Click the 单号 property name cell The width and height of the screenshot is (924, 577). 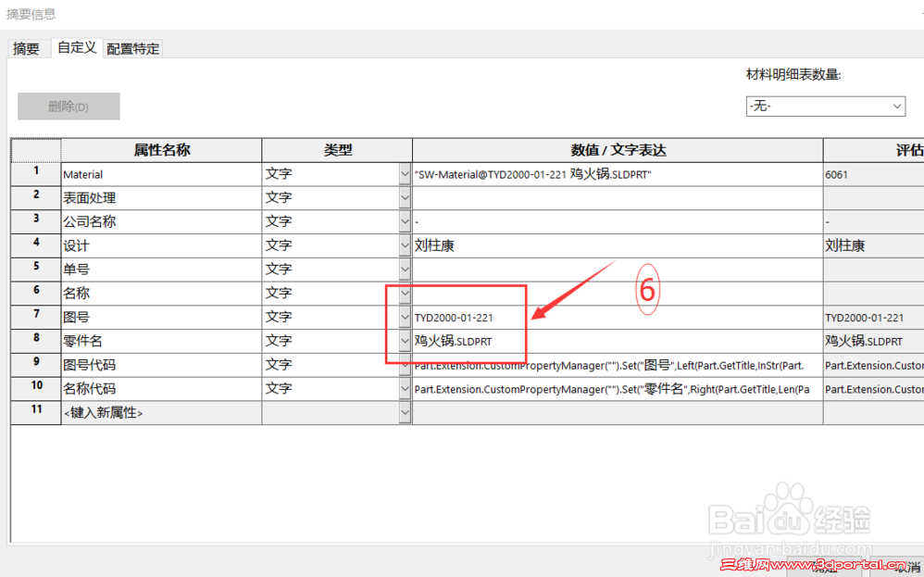[x=161, y=270]
